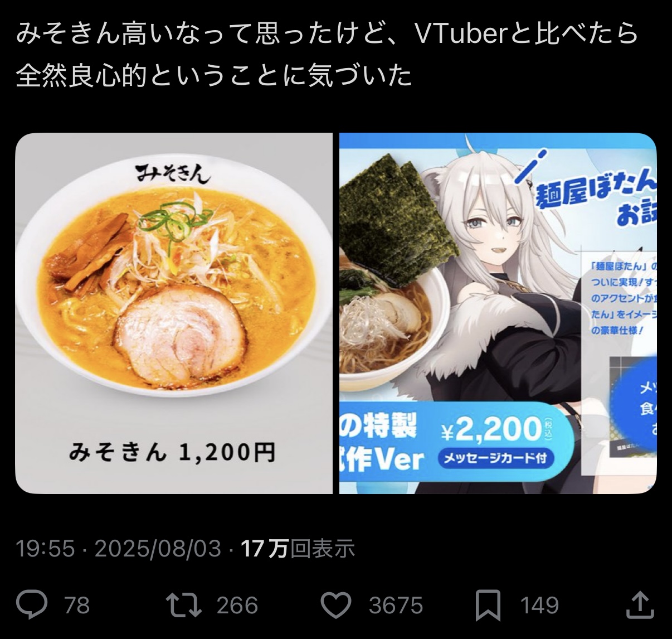
Task: View the 3675 likes count
Action: pos(396,606)
